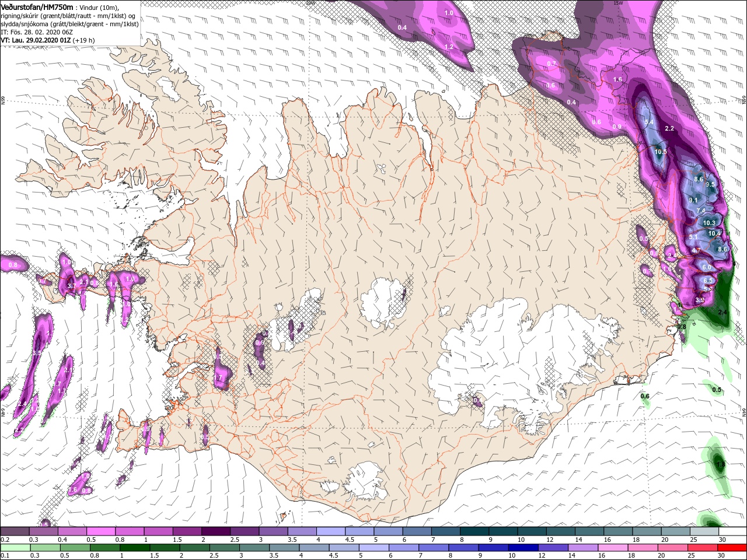Click the 0.1 label on bottom legend row

[x=5, y=556]
